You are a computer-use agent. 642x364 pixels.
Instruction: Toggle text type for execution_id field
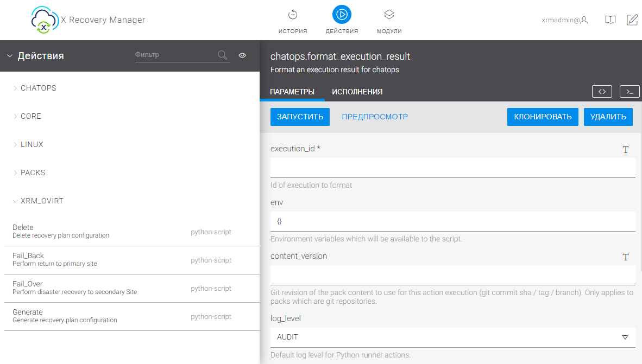tap(625, 150)
